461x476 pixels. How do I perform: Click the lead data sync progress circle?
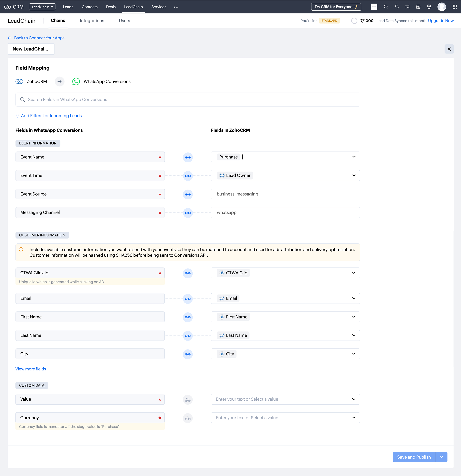(x=354, y=21)
